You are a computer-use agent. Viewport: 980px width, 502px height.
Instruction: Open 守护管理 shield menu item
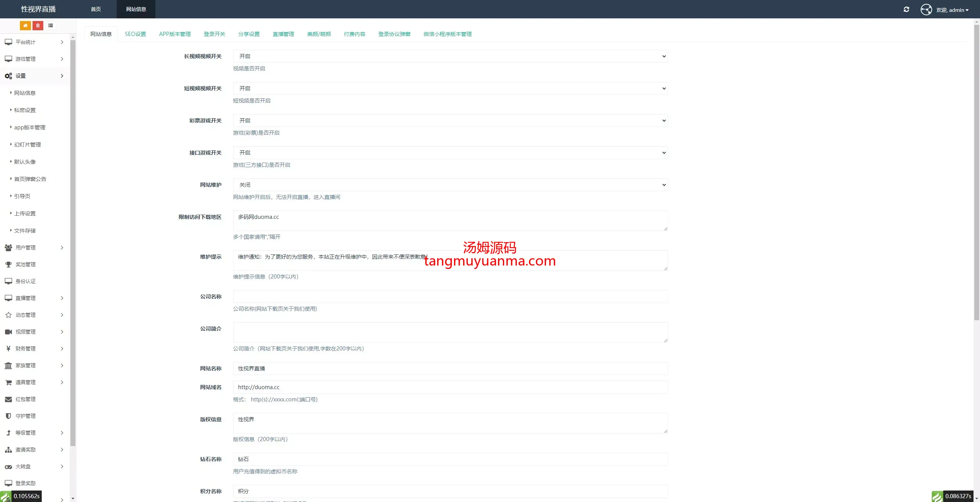click(25, 416)
